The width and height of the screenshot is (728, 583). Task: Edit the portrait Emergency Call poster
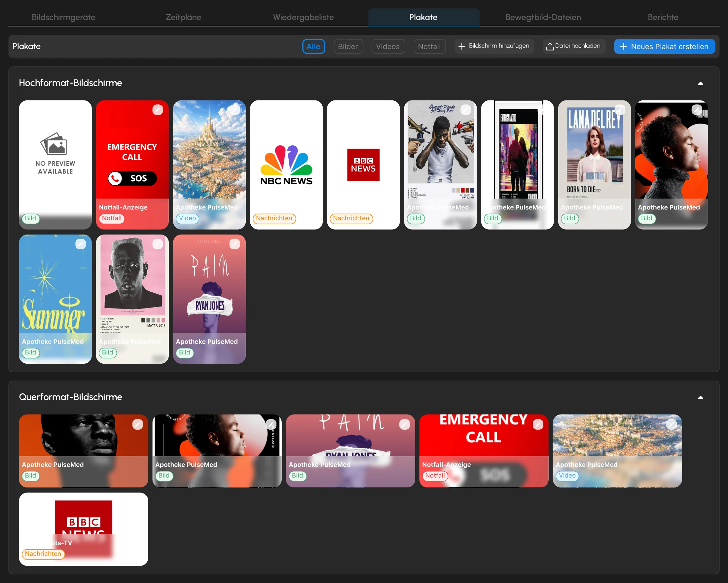[x=157, y=110]
